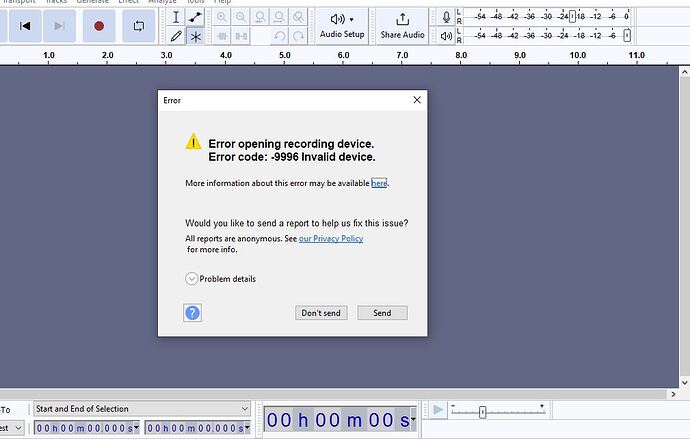Image resolution: width=690 pixels, height=439 pixels.
Task: Select the Multi-tool asterisk icon
Action: click(196, 36)
